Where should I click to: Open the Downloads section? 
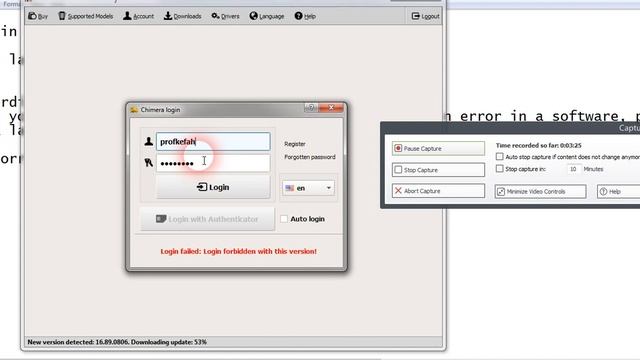(x=182, y=16)
